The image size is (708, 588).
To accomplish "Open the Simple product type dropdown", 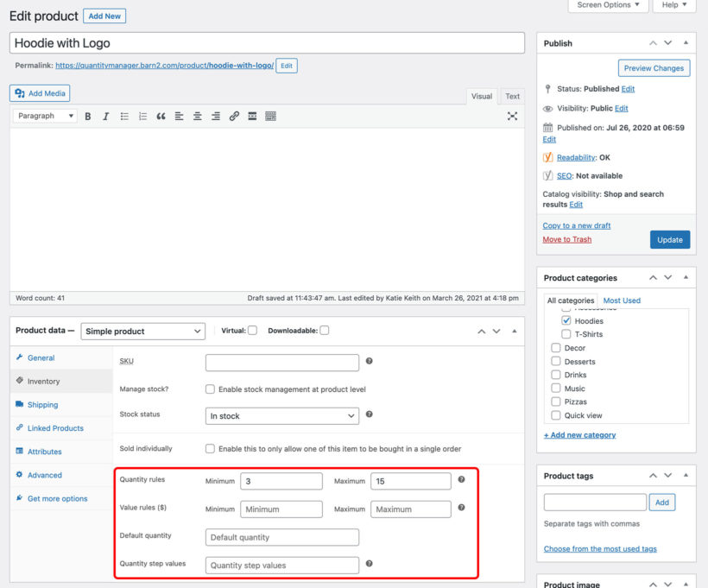I will tap(143, 331).
